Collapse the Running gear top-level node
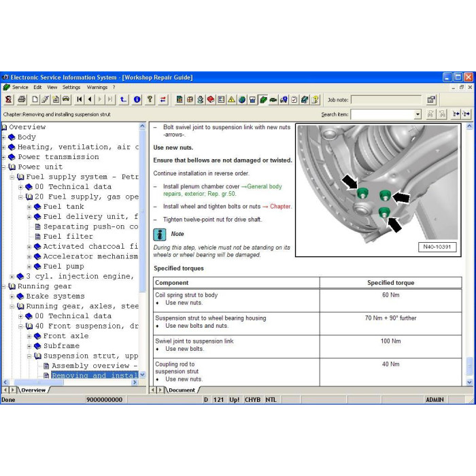This screenshot has height=476, width=476. (3, 286)
